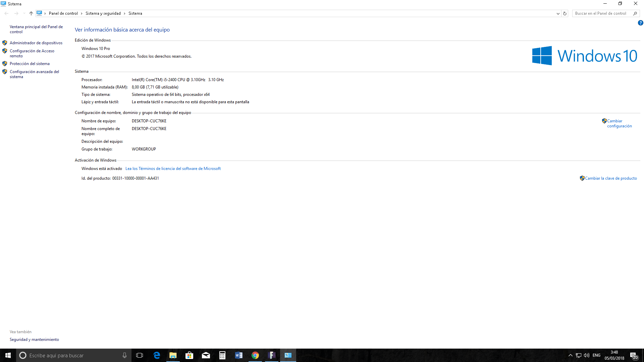Open Microsoft Edge from the taskbar

157,355
